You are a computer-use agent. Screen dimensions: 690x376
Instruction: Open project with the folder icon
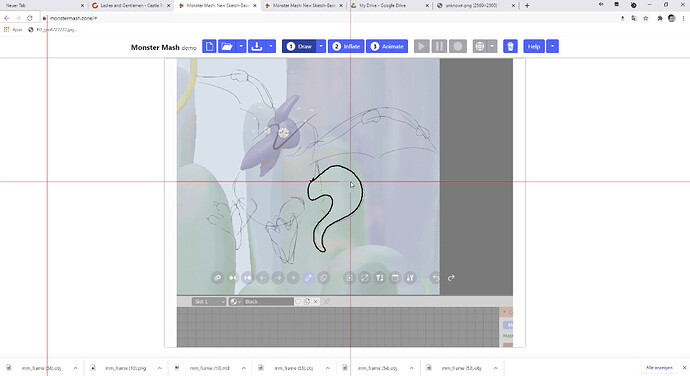[227, 46]
